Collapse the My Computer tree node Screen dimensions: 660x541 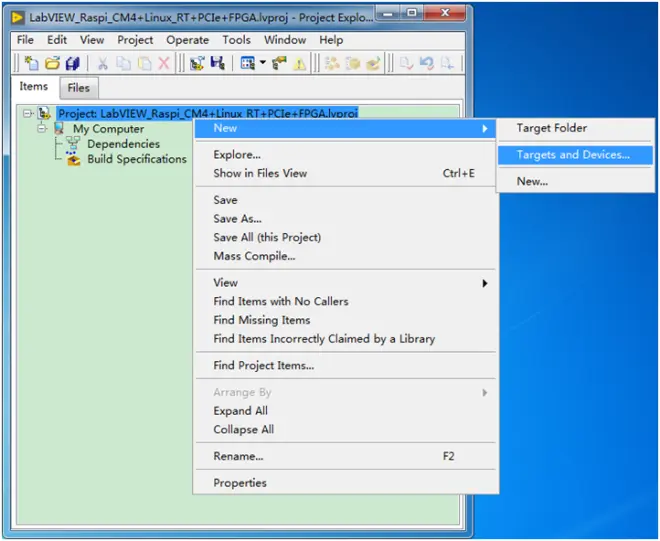[42, 128]
